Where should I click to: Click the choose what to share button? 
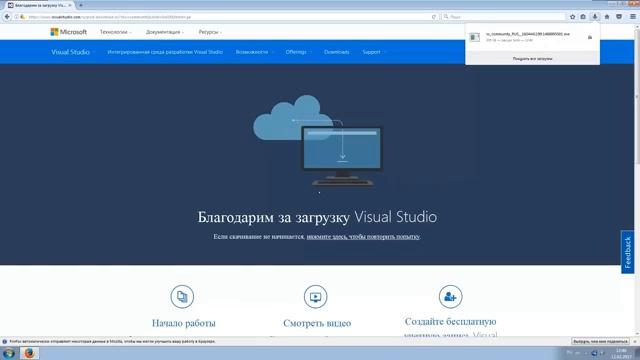coord(600,341)
